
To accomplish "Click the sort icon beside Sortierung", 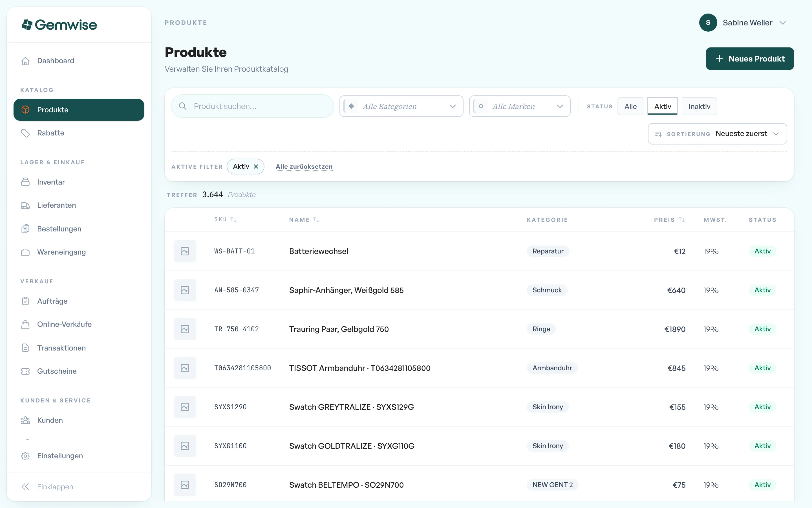I will [x=658, y=134].
